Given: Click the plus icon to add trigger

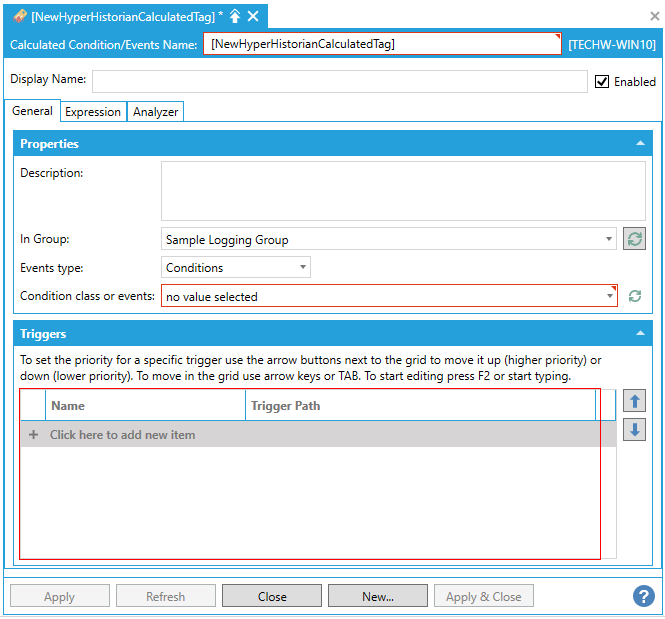Looking at the screenshot, I should pos(33,435).
